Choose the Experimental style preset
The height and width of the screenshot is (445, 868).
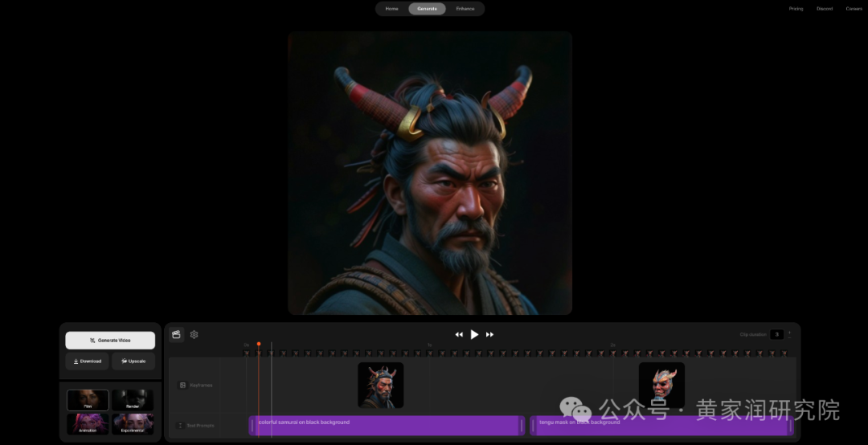133,424
